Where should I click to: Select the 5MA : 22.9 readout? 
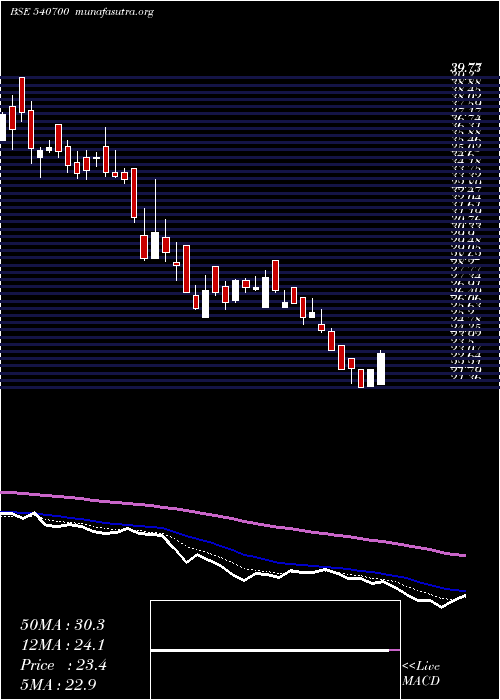[x=59, y=685]
